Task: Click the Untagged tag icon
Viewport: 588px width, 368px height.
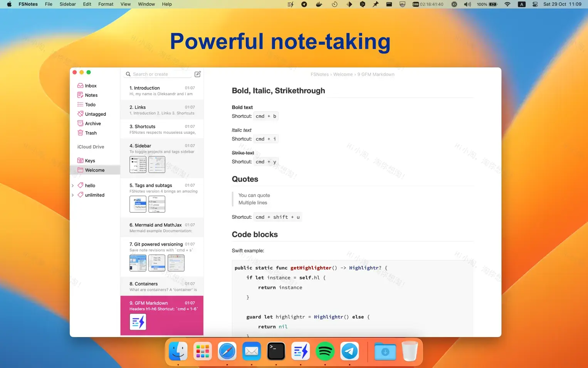Action: tap(80, 114)
